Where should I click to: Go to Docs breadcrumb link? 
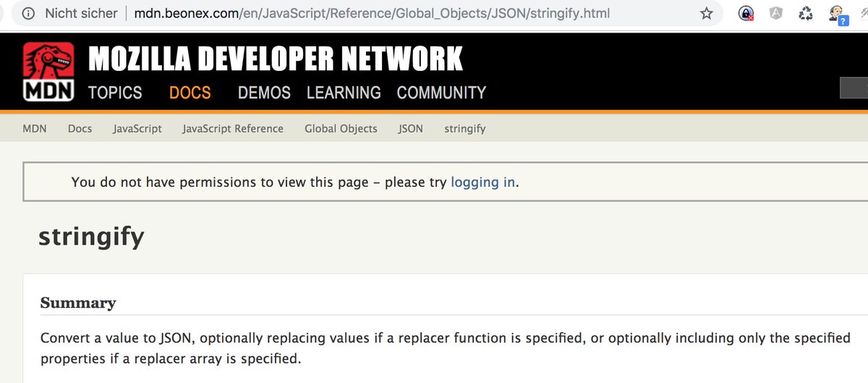80,128
